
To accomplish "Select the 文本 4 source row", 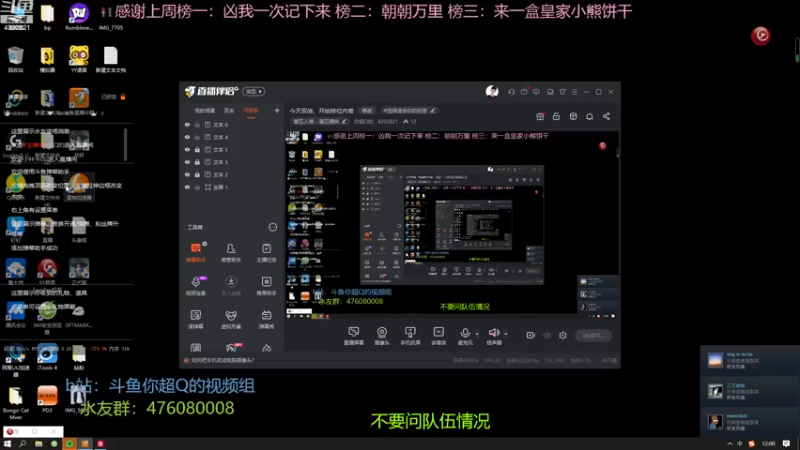I will 232,137.
